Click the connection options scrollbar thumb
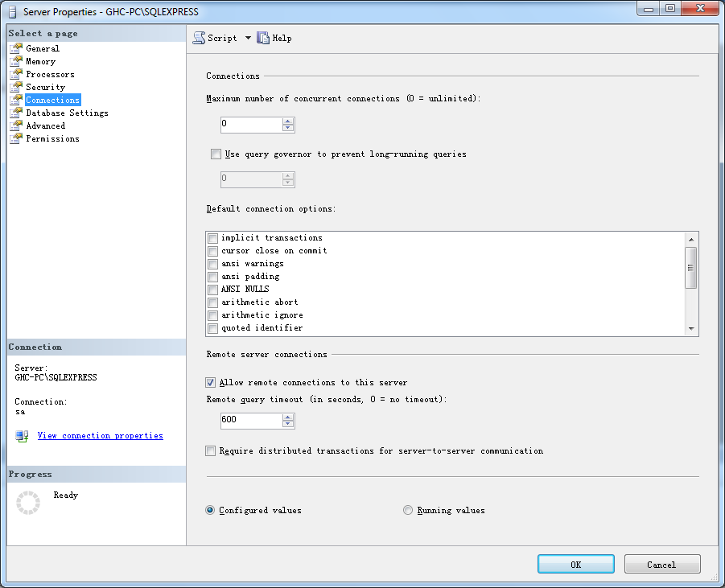The height and width of the screenshot is (588, 725). tap(691, 268)
